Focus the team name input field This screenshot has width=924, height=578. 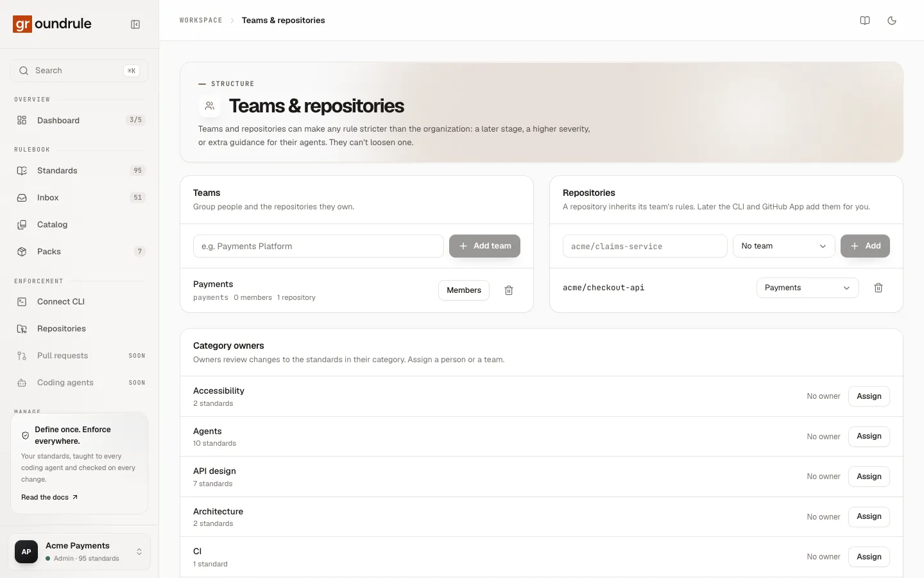pos(318,246)
